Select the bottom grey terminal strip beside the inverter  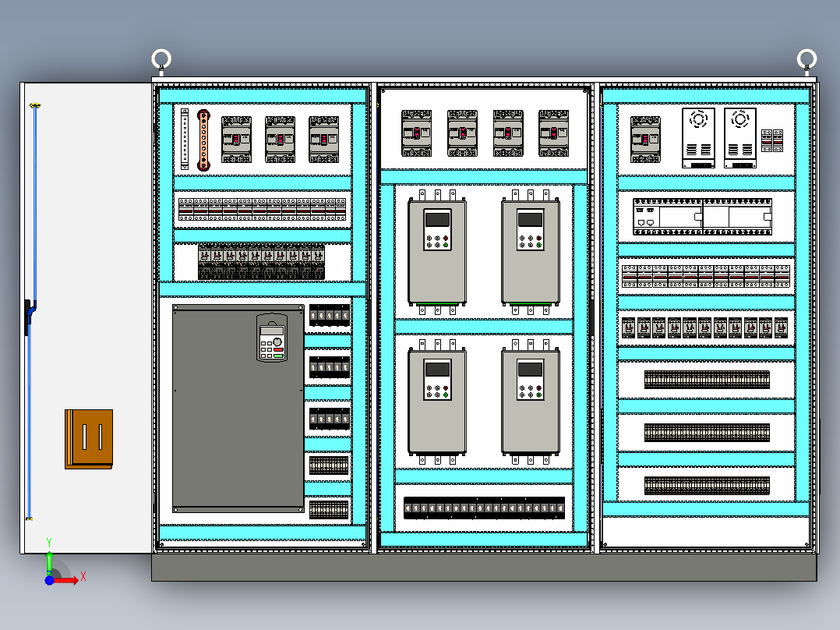pos(329,509)
